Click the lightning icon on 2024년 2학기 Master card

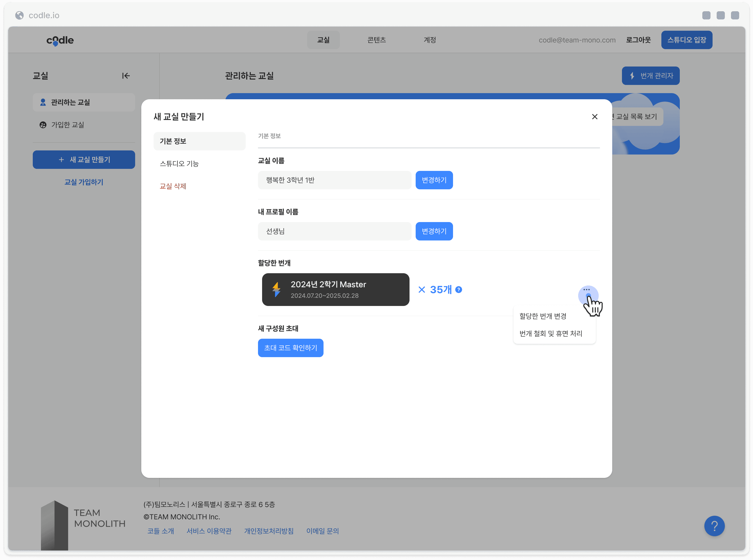tap(276, 290)
